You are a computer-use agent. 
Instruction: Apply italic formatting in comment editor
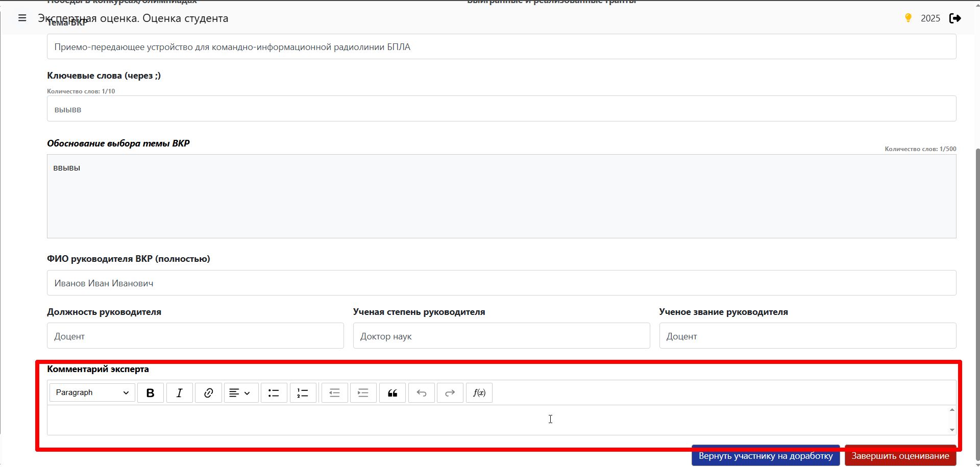[x=180, y=392]
